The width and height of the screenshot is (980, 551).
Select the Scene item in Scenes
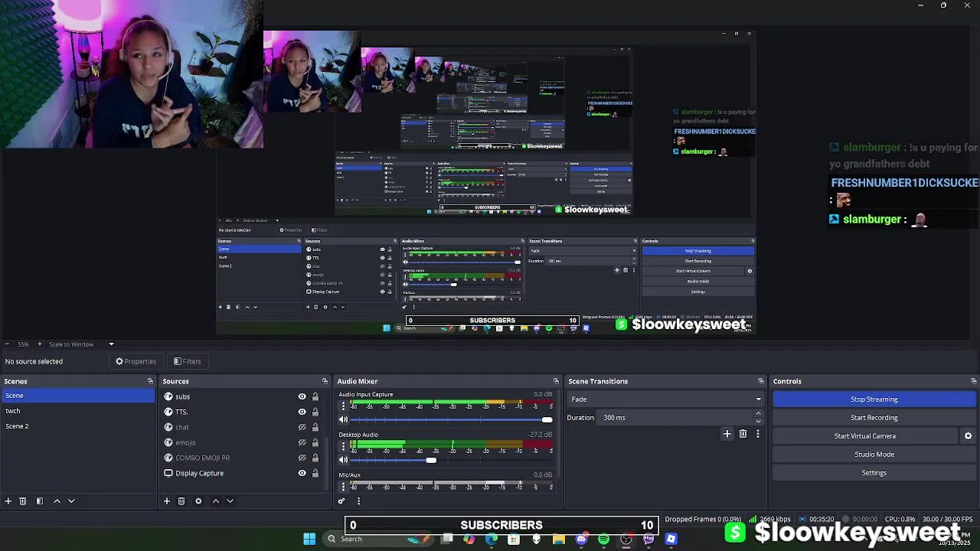click(77, 396)
